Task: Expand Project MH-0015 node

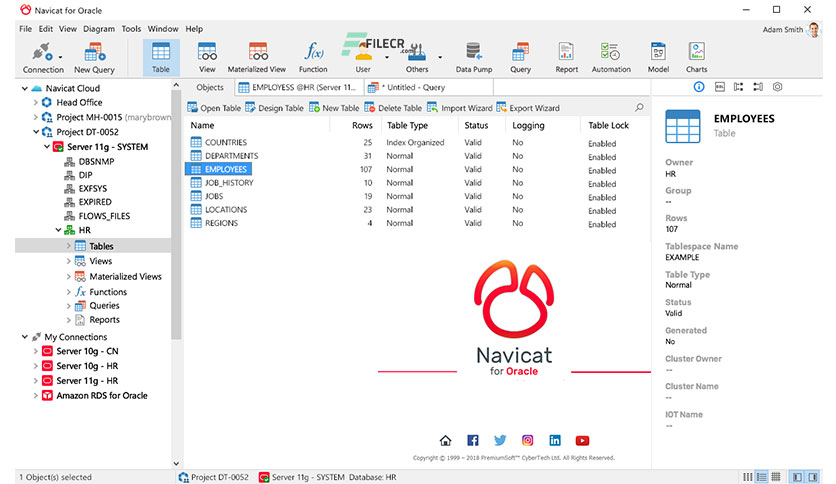Action: point(36,117)
